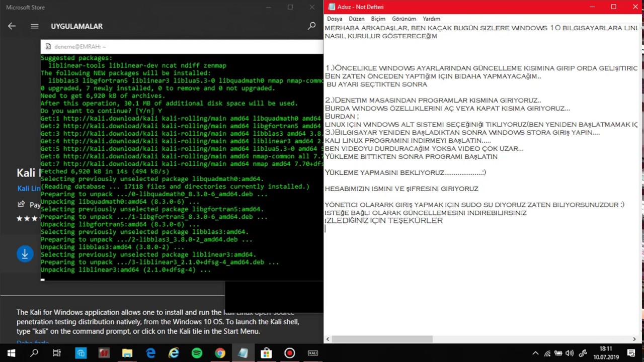Open the Biçim menu in Notepad
The height and width of the screenshot is (362, 644).
coord(378,19)
